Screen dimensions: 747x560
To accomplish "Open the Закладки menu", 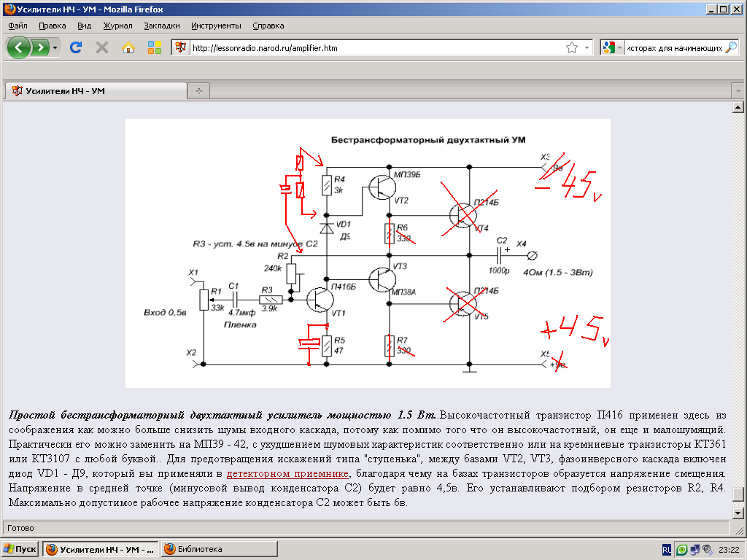I will tap(161, 25).
